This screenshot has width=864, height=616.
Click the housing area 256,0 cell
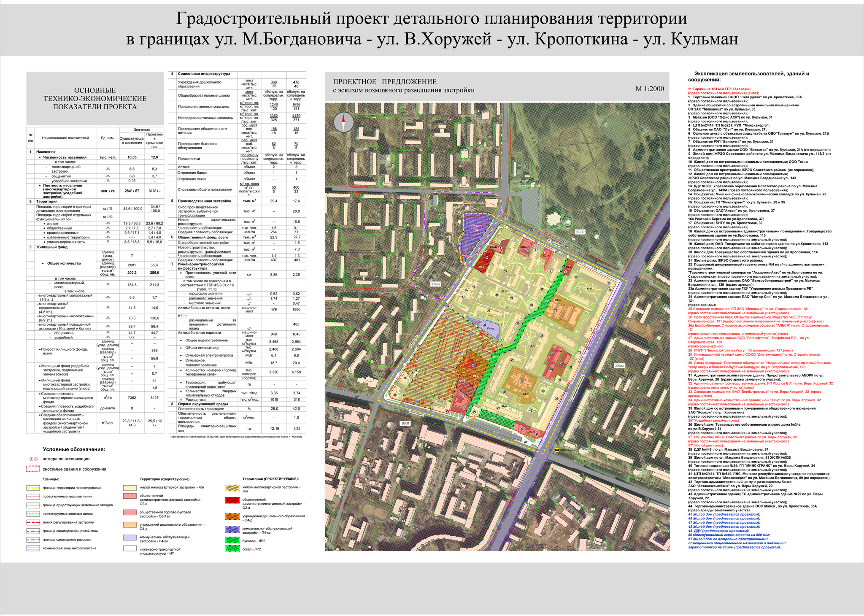pyautogui.click(x=154, y=273)
